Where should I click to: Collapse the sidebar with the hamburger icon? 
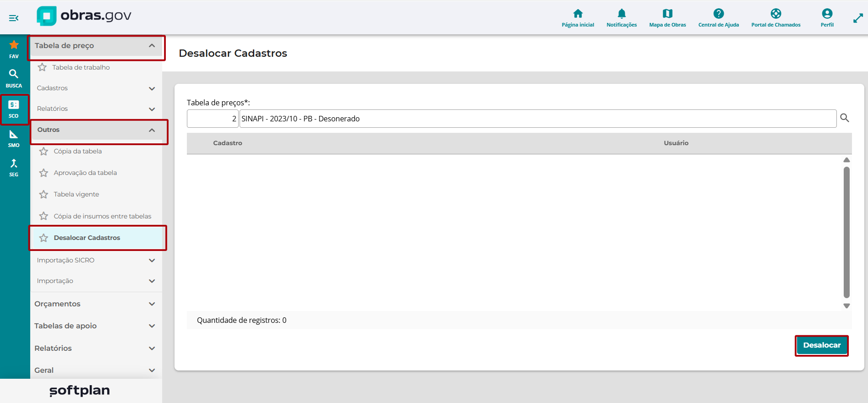[14, 18]
